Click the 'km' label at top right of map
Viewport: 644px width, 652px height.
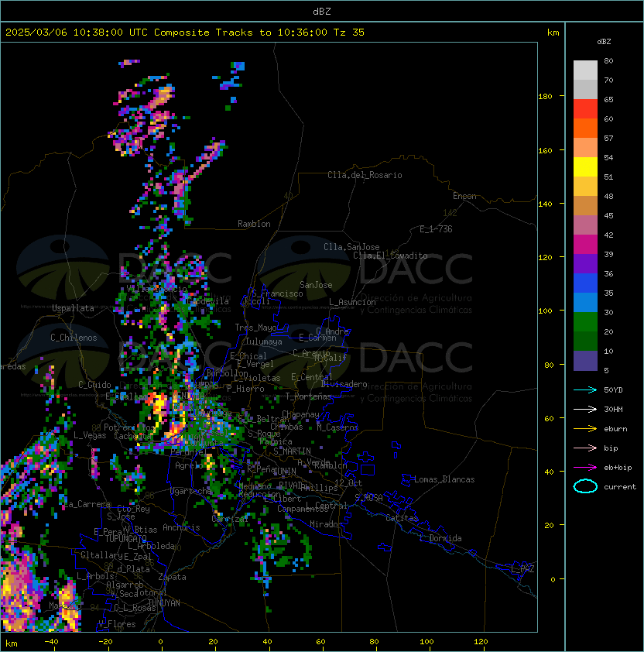[x=553, y=33]
